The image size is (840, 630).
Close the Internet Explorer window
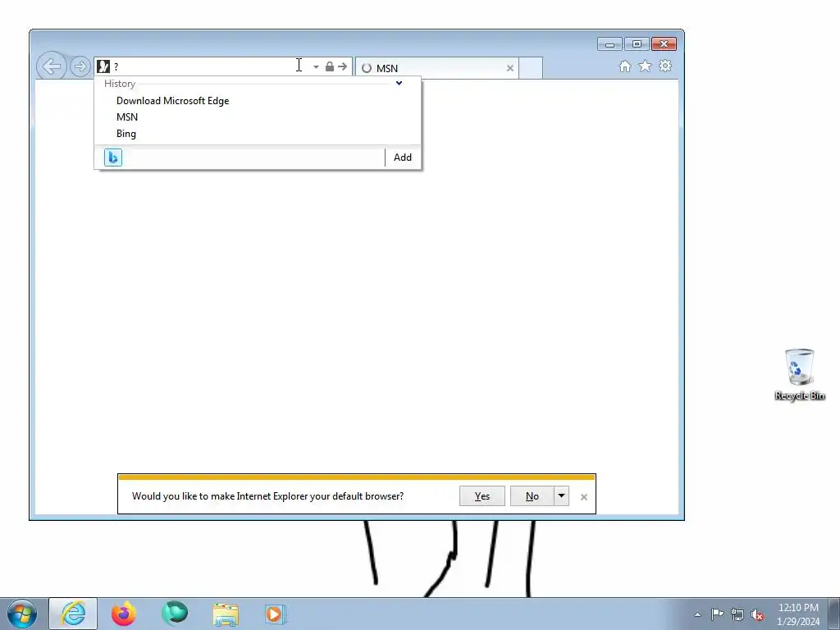click(x=664, y=44)
